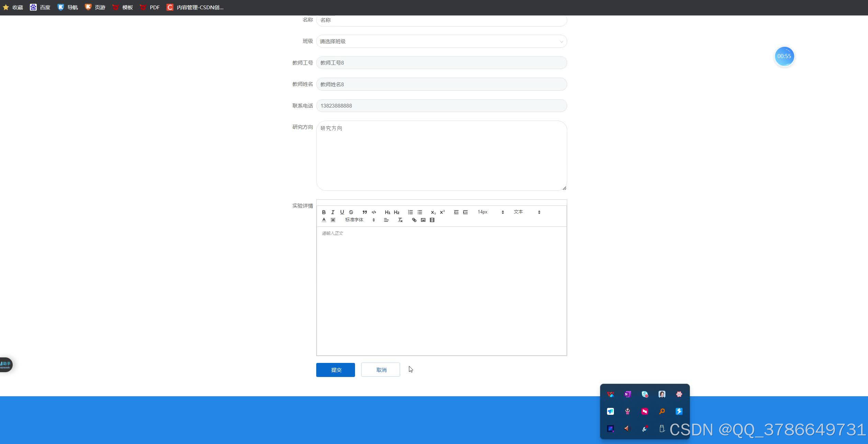
Task: Insert video using film icon
Action: 432,220
